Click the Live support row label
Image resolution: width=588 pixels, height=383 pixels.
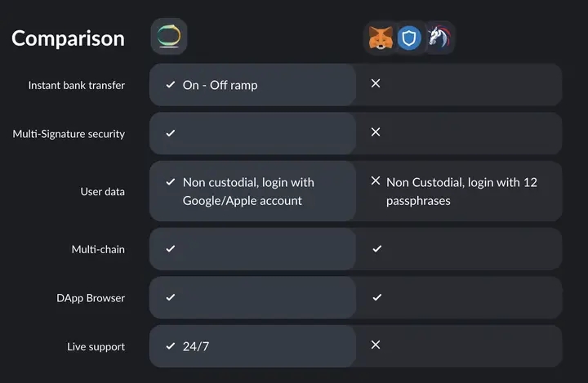[x=96, y=347]
